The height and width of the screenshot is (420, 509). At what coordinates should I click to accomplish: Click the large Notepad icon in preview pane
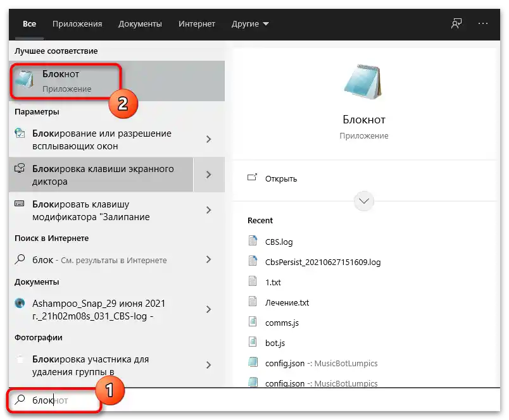(x=363, y=82)
